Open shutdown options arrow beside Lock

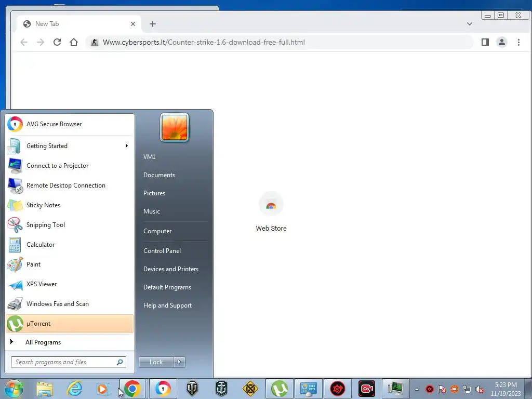coord(179,362)
